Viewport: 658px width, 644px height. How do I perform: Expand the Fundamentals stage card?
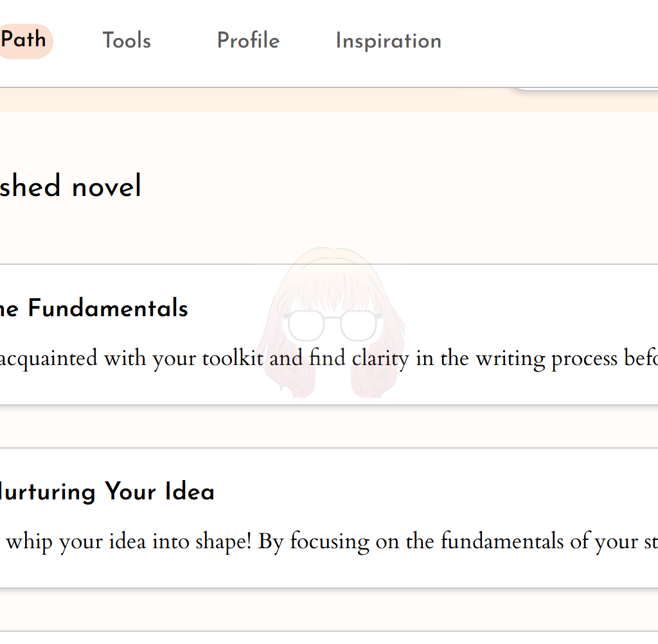(x=329, y=334)
